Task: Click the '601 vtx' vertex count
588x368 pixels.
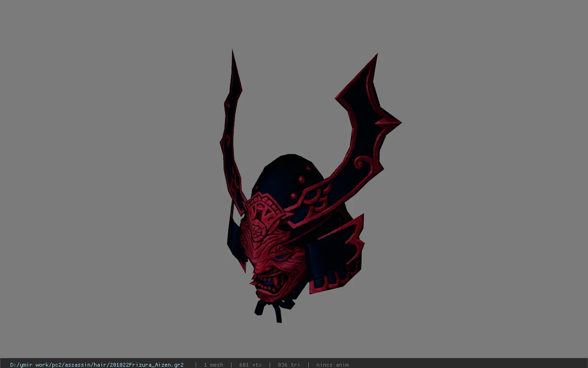Action: 250,365
